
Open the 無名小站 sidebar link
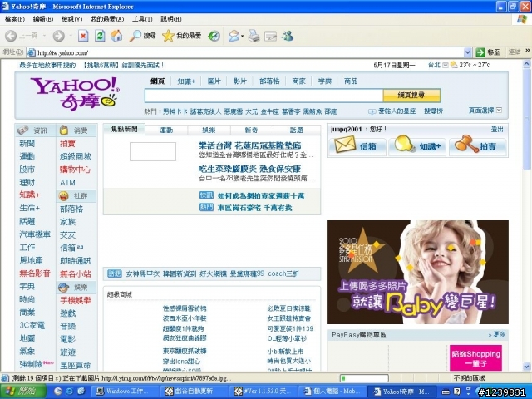(x=76, y=273)
